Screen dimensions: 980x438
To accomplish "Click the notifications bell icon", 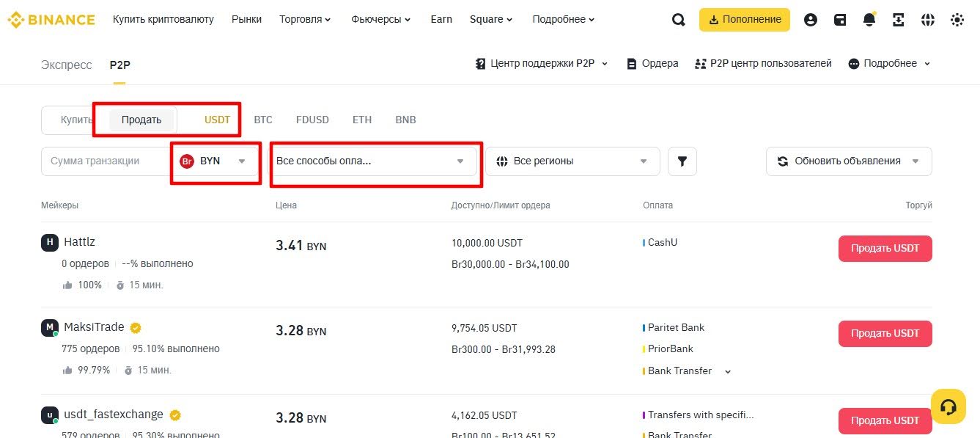I will (869, 20).
